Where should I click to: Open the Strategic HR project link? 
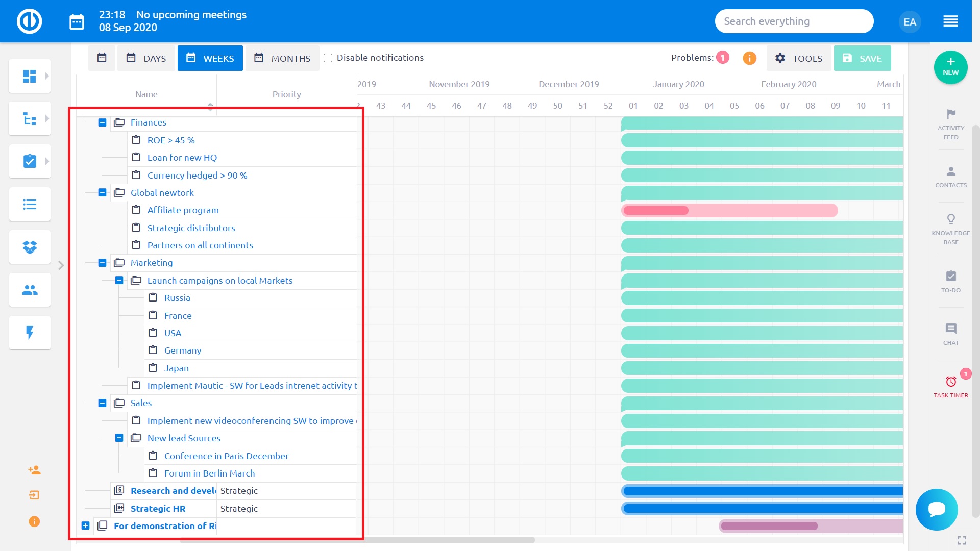coord(158,509)
